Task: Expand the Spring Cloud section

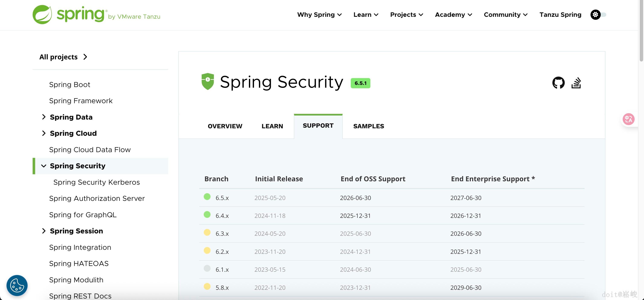Action: 44,133
